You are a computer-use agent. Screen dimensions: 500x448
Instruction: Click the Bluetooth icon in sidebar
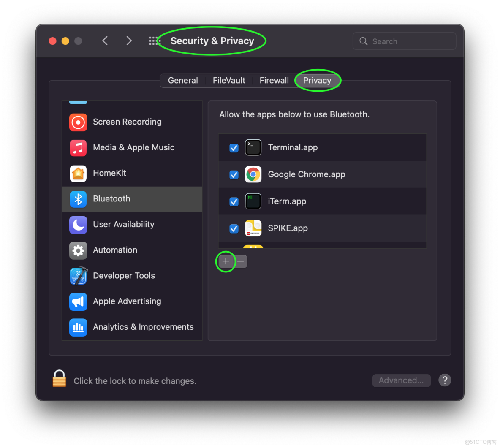(78, 199)
